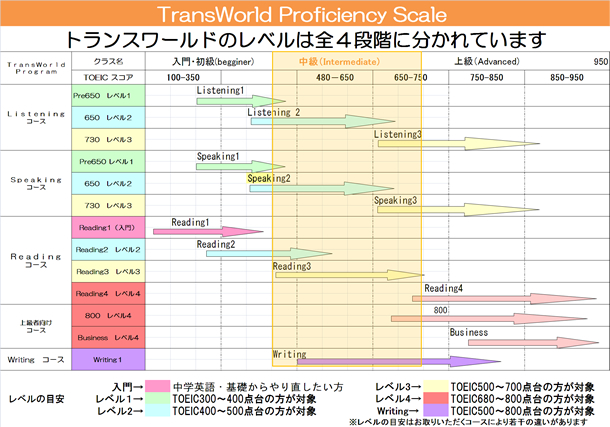Image resolution: width=610 pixels, height=427 pixels.
Task: Click the "850-950" score range cell
Action: point(566,77)
